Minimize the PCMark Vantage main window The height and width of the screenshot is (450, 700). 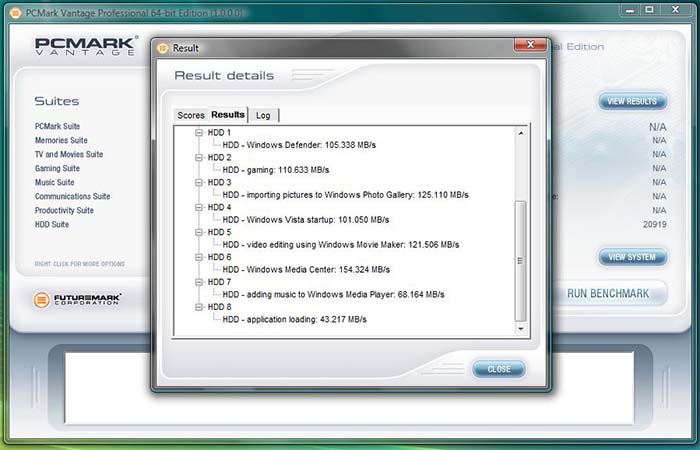pos(630,10)
